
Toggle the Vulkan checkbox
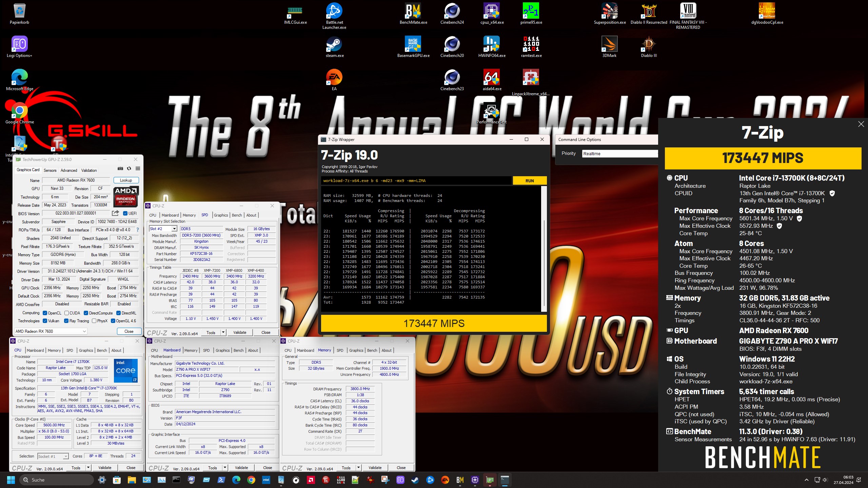pos(45,321)
